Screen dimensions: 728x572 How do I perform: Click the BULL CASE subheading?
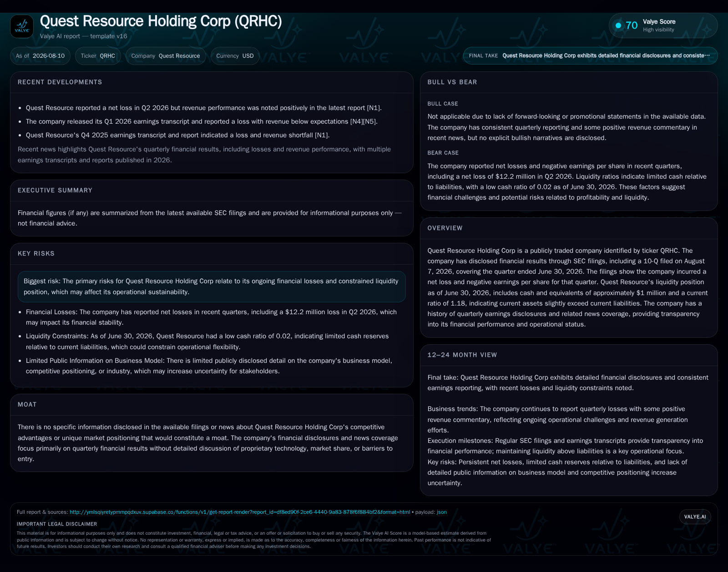(443, 104)
